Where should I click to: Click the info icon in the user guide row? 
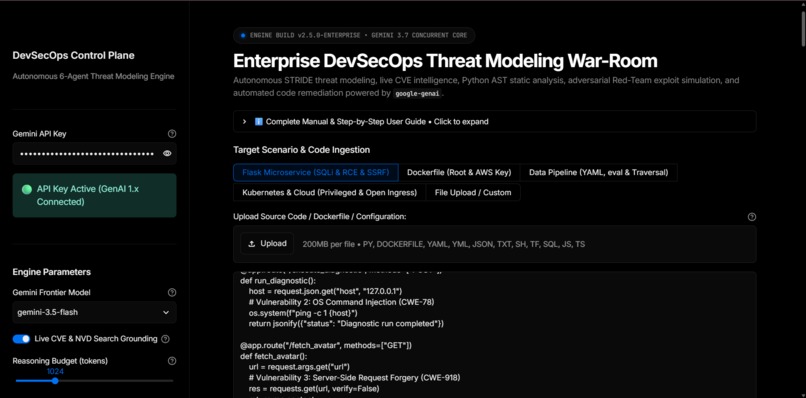pos(259,122)
